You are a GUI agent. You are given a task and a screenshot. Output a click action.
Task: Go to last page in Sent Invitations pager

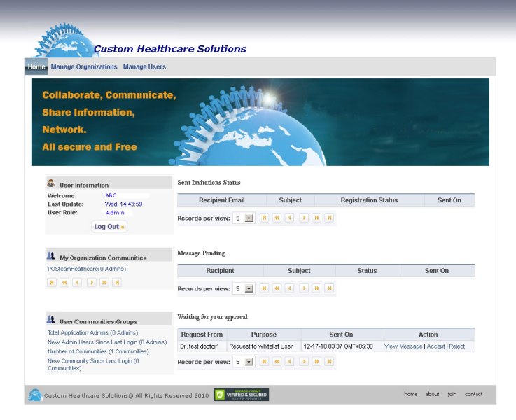pyautogui.click(x=329, y=218)
